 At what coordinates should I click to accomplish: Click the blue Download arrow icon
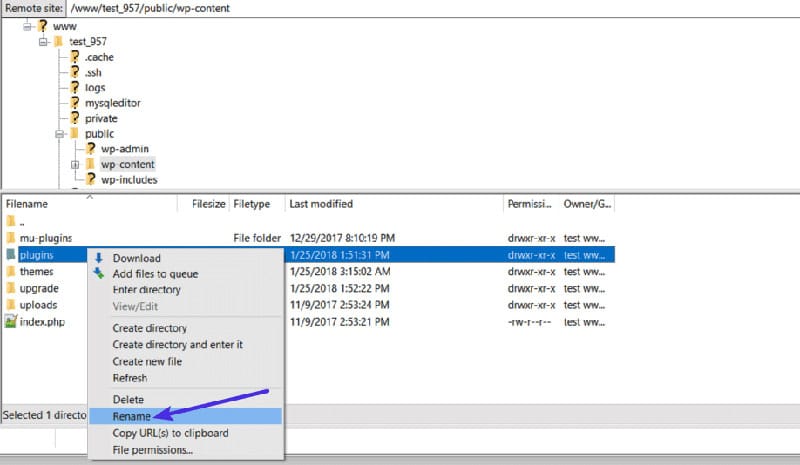point(98,258)
